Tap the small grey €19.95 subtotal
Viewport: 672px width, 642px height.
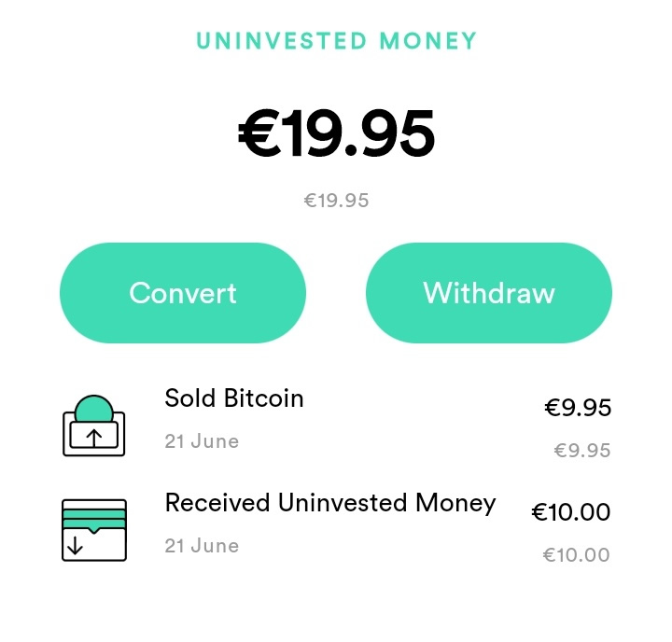click(336, 201)
